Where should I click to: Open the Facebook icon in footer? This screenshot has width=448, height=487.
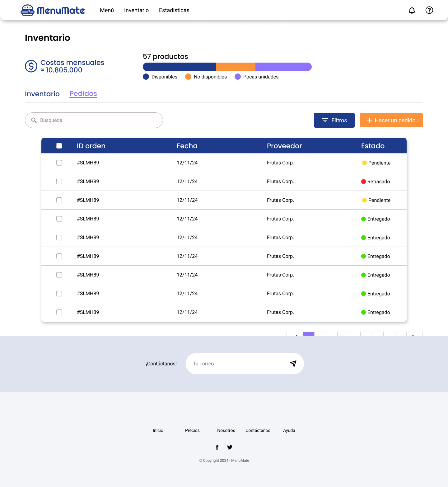(217, 447)
